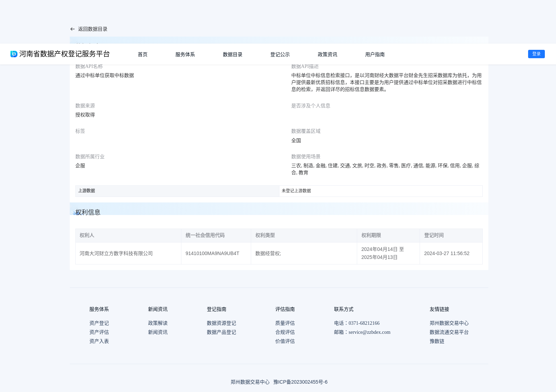Open footer link 资产入表
The image size is (556, 392).
coord(99,341)
